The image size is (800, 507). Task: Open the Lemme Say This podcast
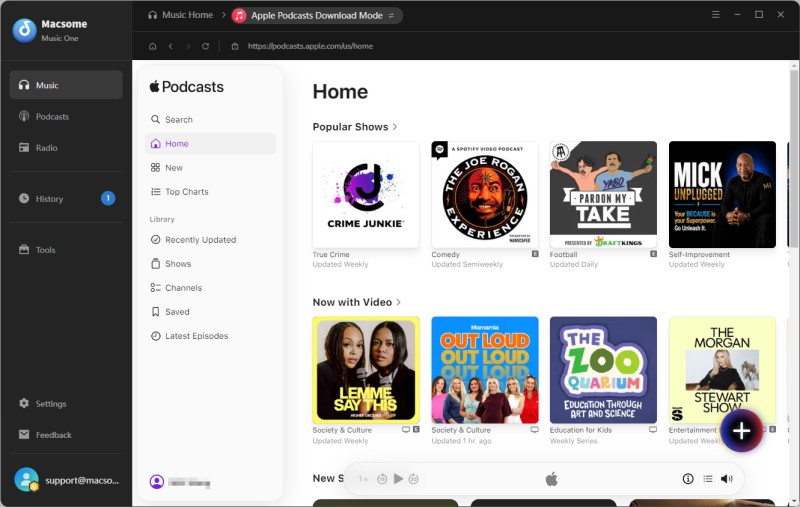click(x=366, y=370)
